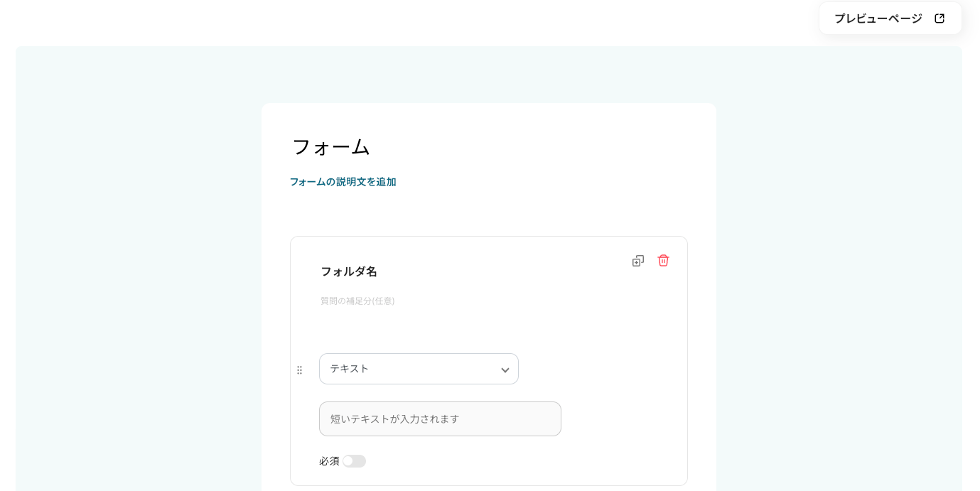Click the フォルダ名 question title
Viewport: 980px width, 491px height.
tap(349, 271)
